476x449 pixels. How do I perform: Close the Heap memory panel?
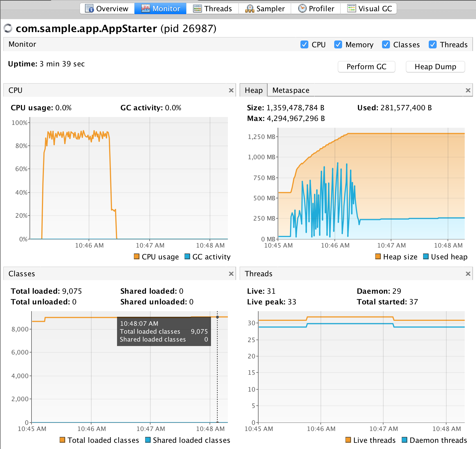coord(468,90)
